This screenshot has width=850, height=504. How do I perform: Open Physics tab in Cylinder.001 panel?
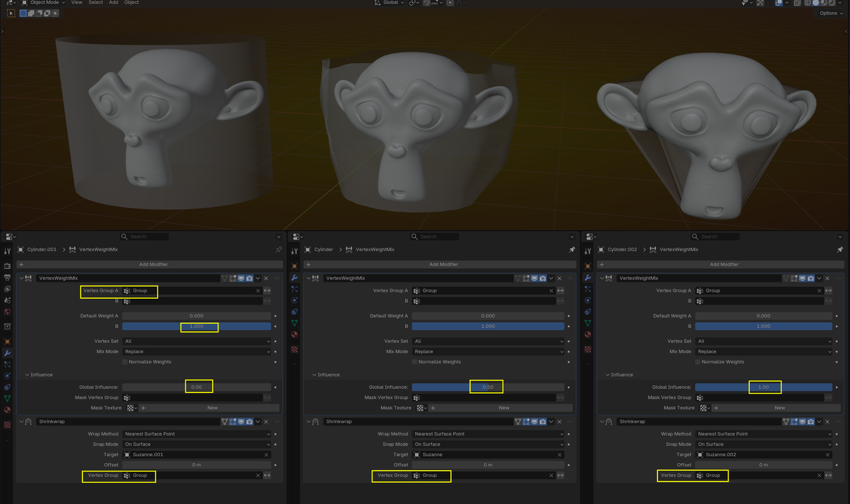click(7, 376)
